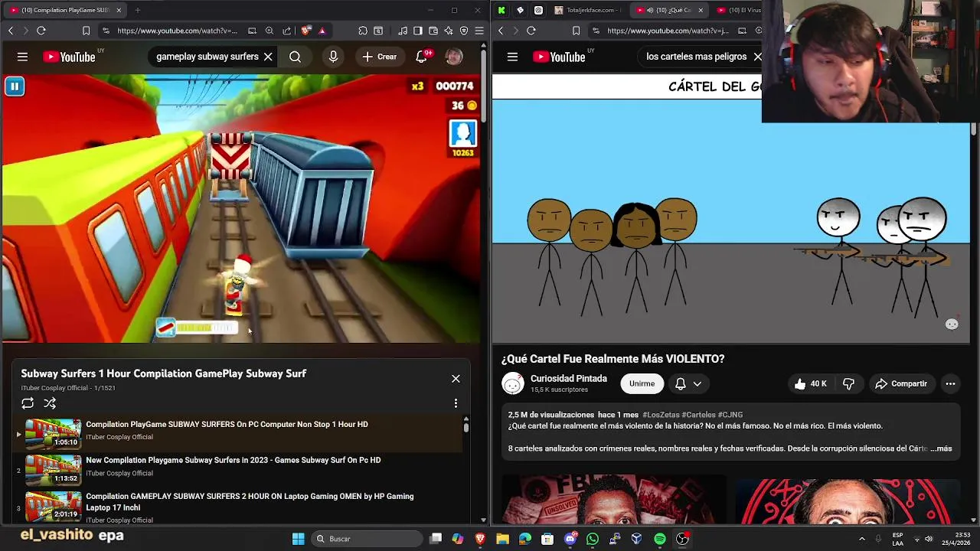Click the cartel cartoon video player
Viewport: 980px width, 551px height.
pos(731,209)
